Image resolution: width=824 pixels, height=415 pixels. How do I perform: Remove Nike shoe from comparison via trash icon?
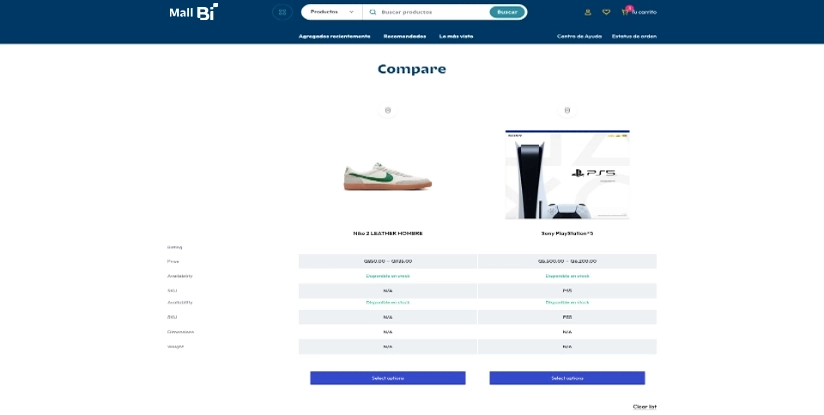(x=388, y=110)
